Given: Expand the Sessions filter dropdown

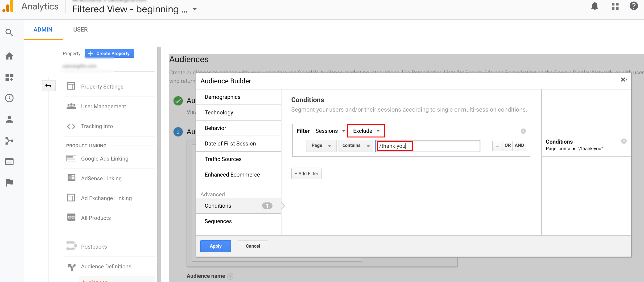Looking at the screenshot, I should tap(329, 131).
